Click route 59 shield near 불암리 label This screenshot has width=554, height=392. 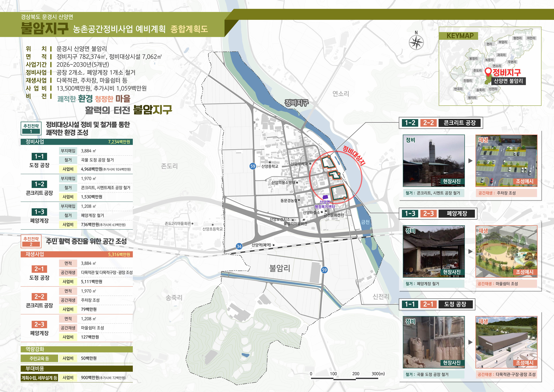(324, 270)
